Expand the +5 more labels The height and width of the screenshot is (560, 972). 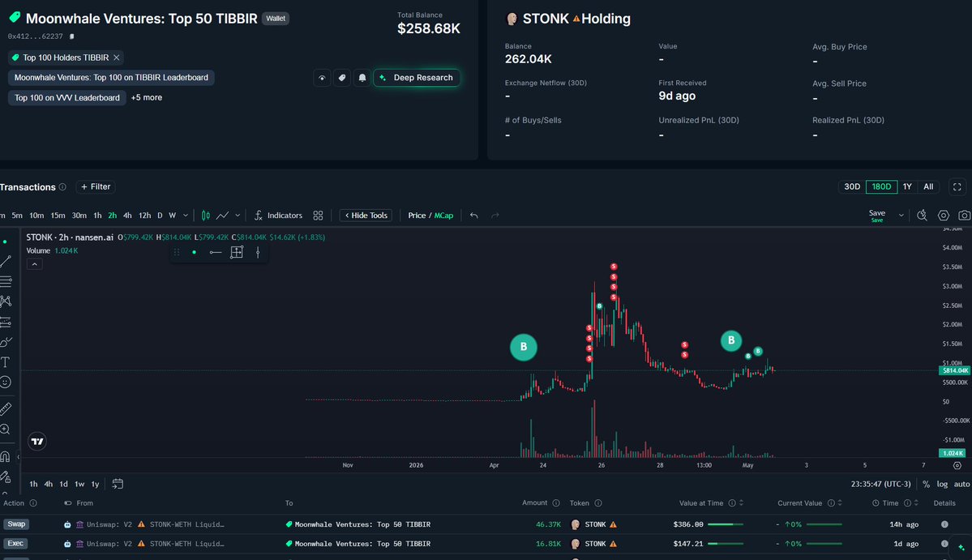pyautogui.click(x=146, y=97)
